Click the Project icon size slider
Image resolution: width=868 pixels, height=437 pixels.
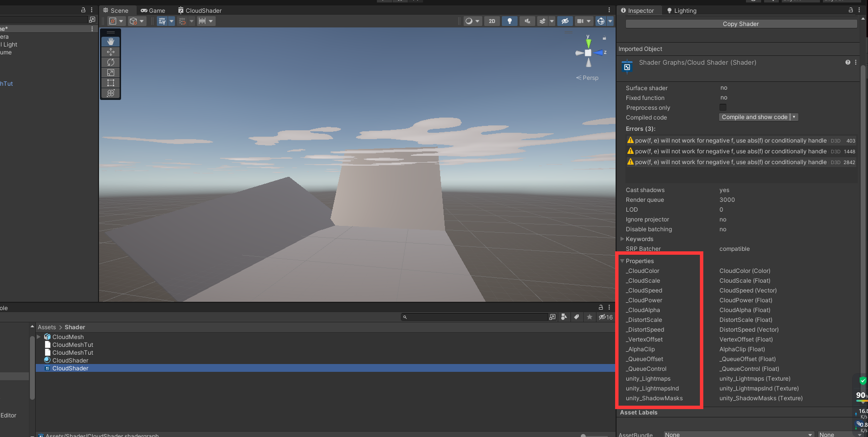click(x=583, y=435)
